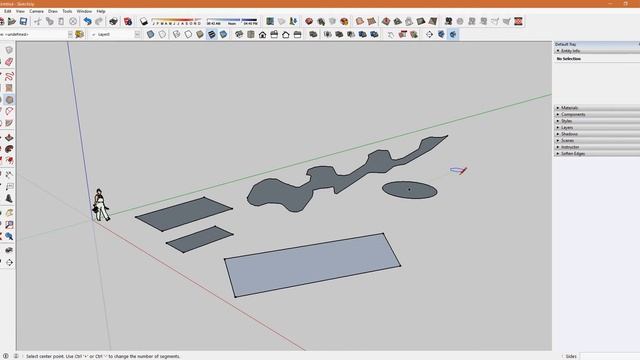This screenshot has width=640, height=360.
Task: Select the Look Around (Pan) tool
Action: [x=9, y=262]
